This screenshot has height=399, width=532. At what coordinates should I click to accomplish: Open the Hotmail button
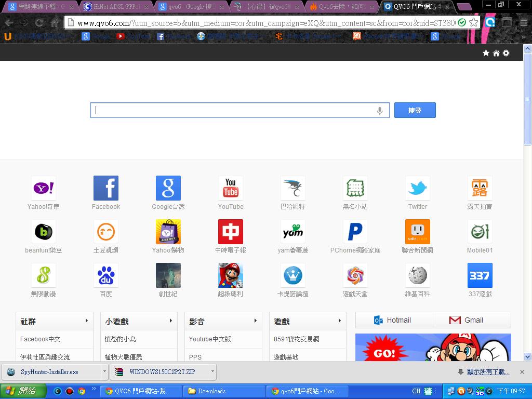click(x=394, y=320)
